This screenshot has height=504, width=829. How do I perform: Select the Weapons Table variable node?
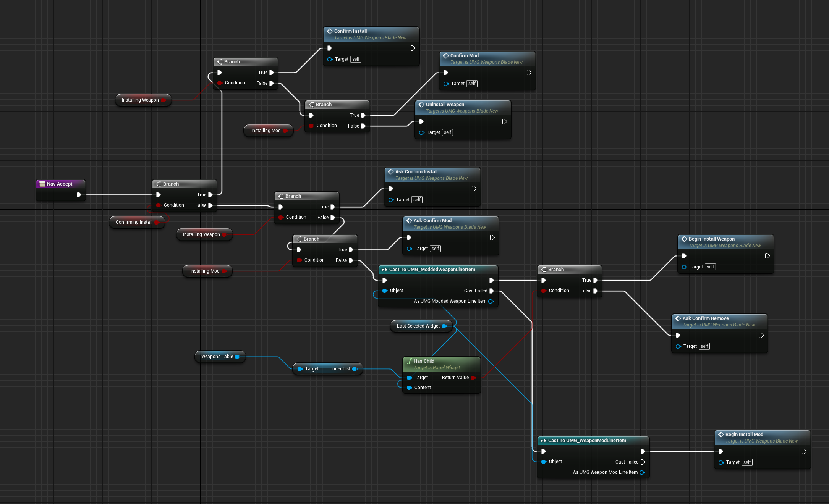[x=220, y=357]
